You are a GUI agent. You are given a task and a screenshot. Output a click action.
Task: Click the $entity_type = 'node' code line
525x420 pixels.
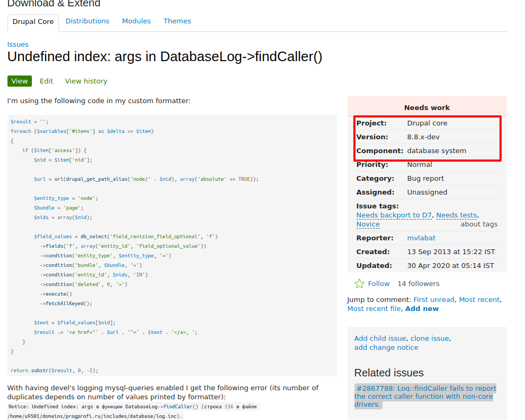tap(66, 198)
